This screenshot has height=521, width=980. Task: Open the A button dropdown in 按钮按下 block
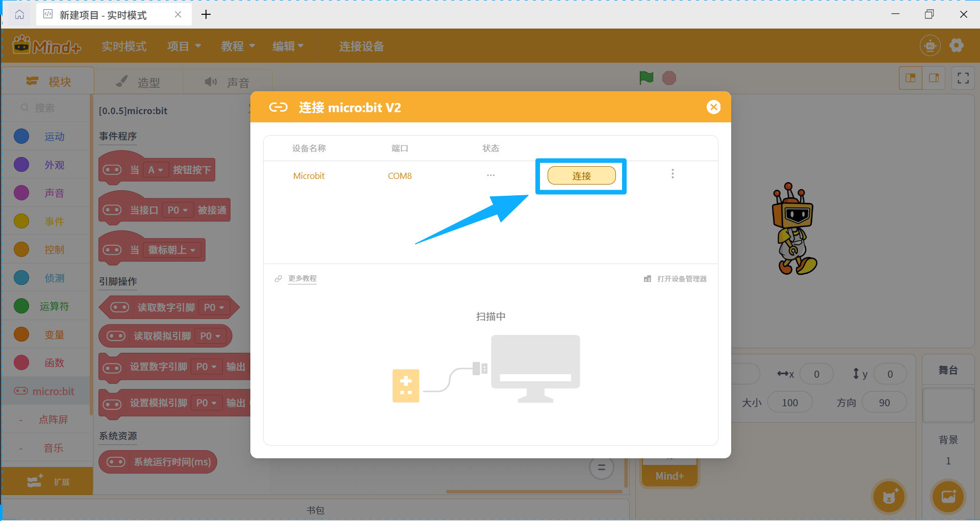coord(156,170)
